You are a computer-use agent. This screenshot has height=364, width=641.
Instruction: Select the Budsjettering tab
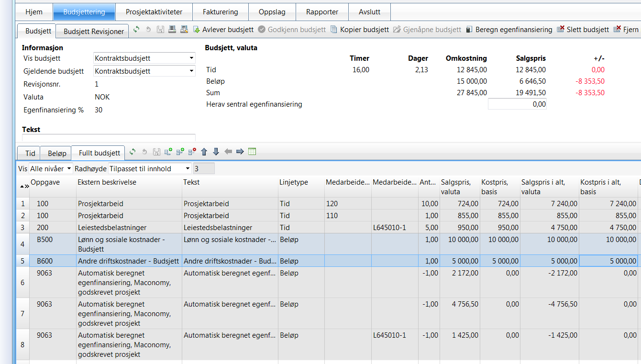point(84,12)
